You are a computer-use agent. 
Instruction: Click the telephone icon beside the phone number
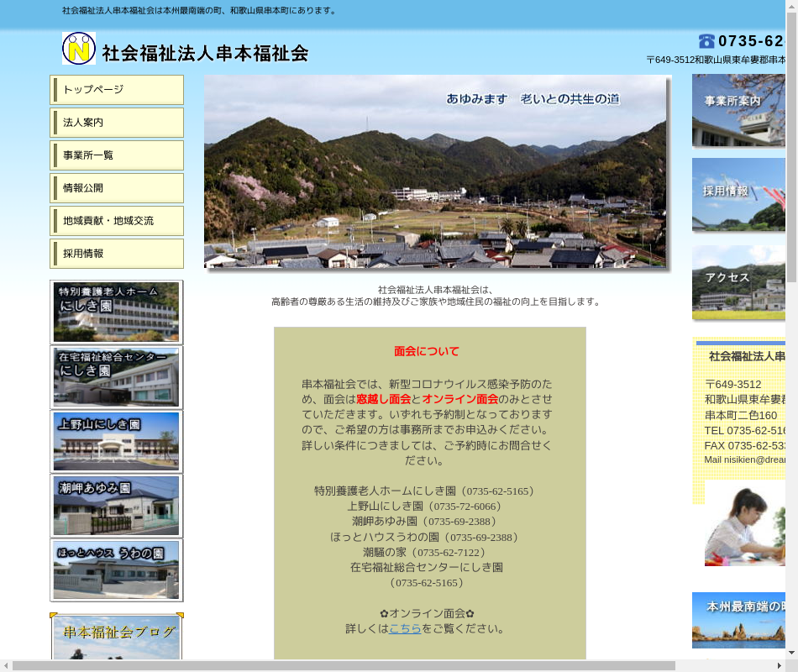click(x=706, y=41)
